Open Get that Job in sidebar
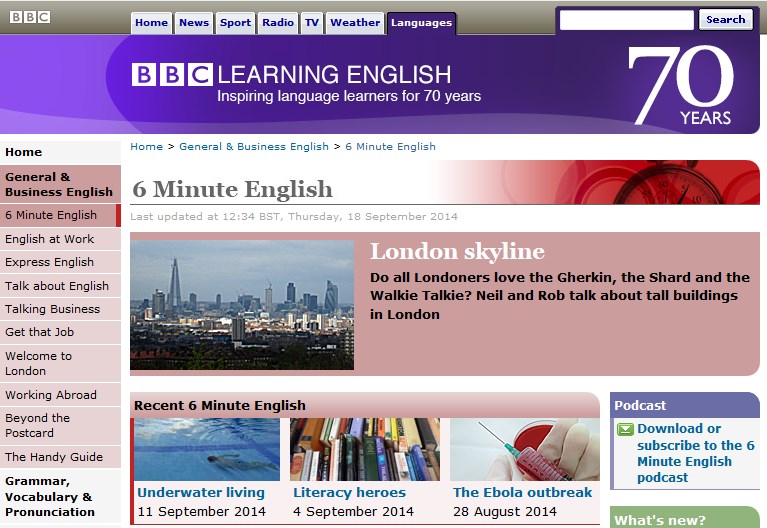The image size is (767, 528). point(60,332)
